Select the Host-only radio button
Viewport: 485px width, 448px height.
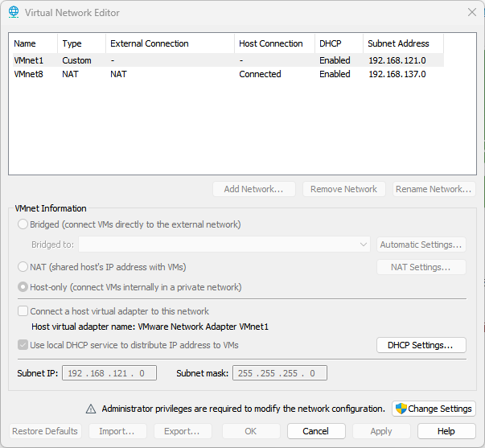pos(23,287)
